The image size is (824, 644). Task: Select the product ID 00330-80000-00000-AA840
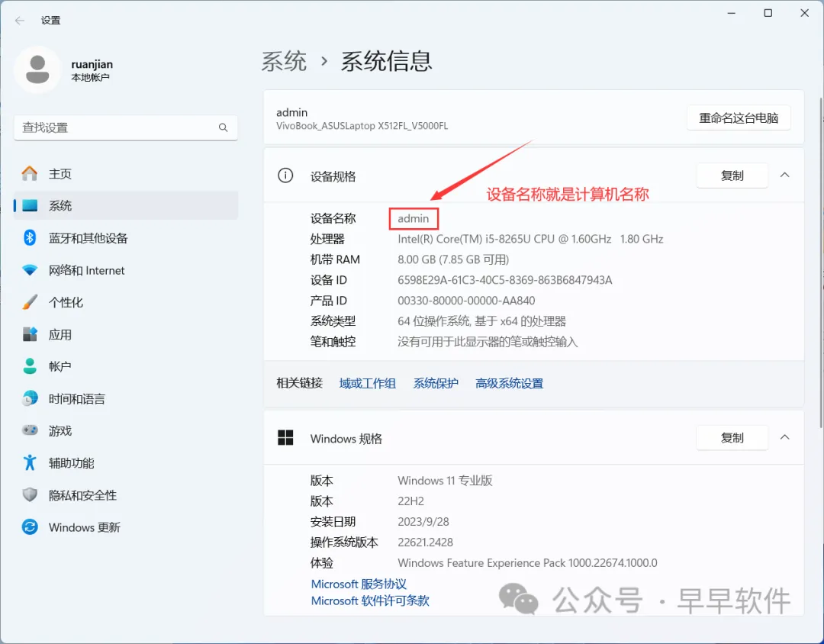point(466,301)
